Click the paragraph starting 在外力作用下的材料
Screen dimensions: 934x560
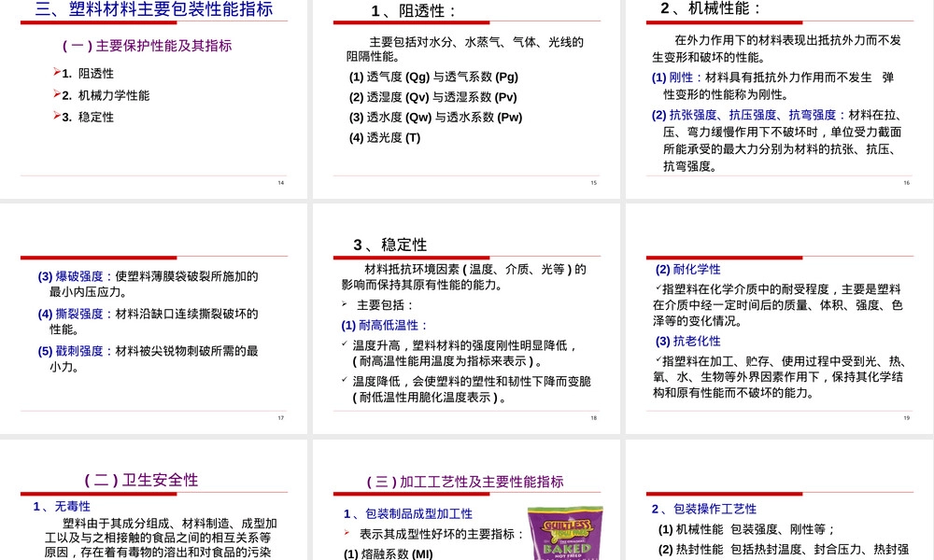(x=777, y=49)
